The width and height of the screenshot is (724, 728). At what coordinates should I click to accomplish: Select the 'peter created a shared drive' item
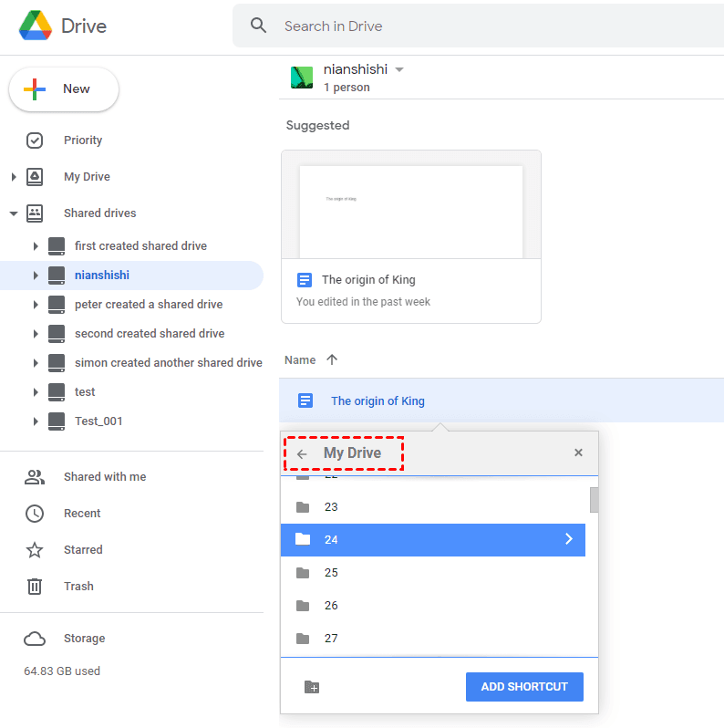click(149, 305)
